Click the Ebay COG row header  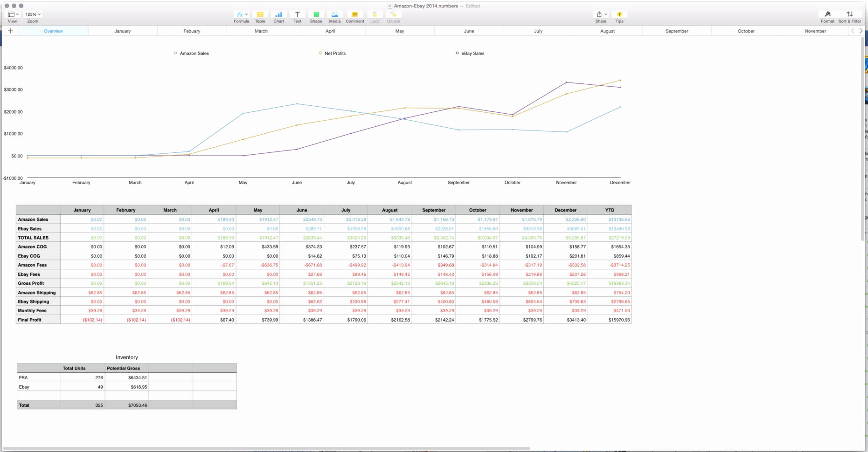[38, 256]
